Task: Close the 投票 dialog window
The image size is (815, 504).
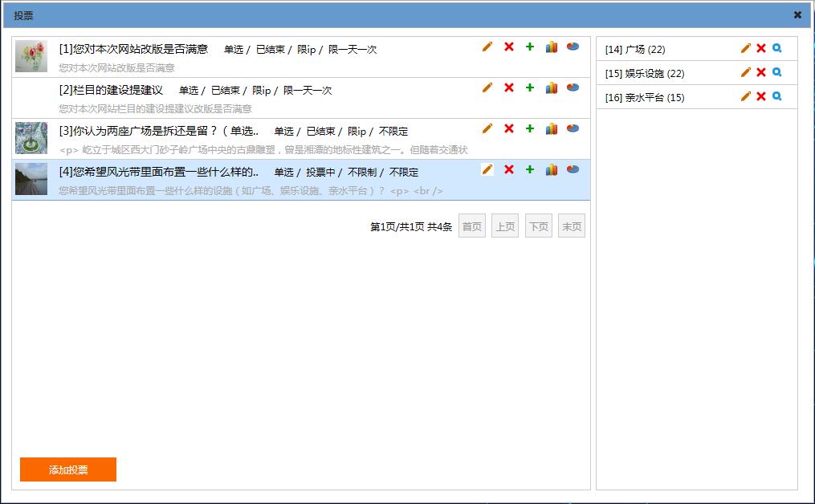Action: click(x=797, y=14)
